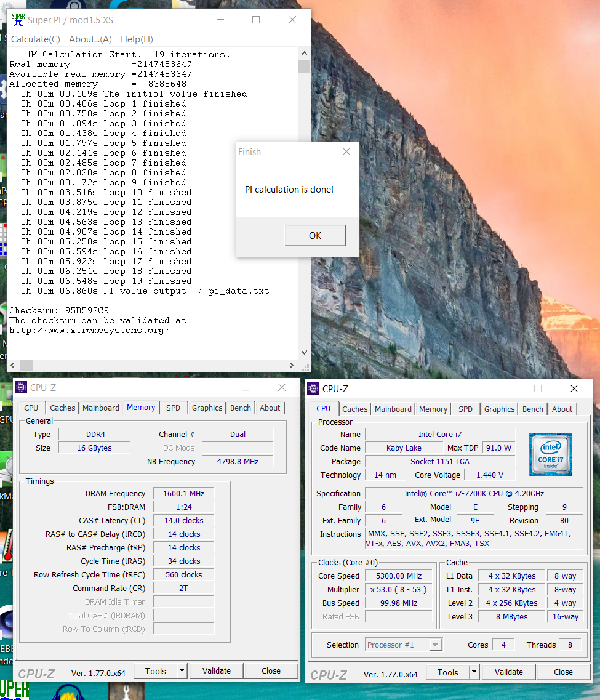Open Bench tab in right CPU-Z window
Screen dimensions: 600x700
point(533,409)
